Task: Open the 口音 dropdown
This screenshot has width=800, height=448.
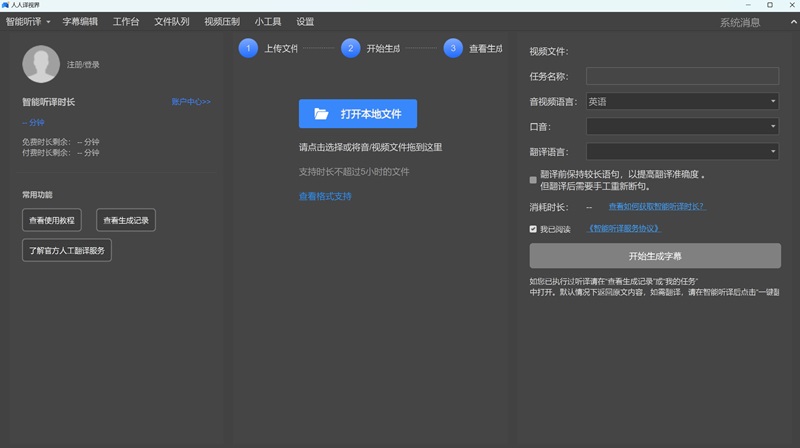Action: pyautogui.click(x=682, y=126)
